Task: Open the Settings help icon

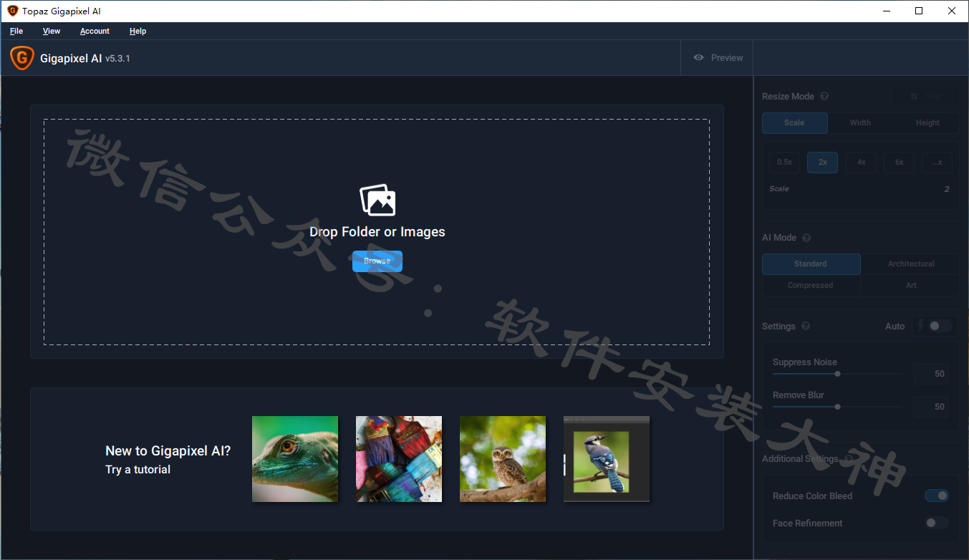Action: tap(806, 327)
